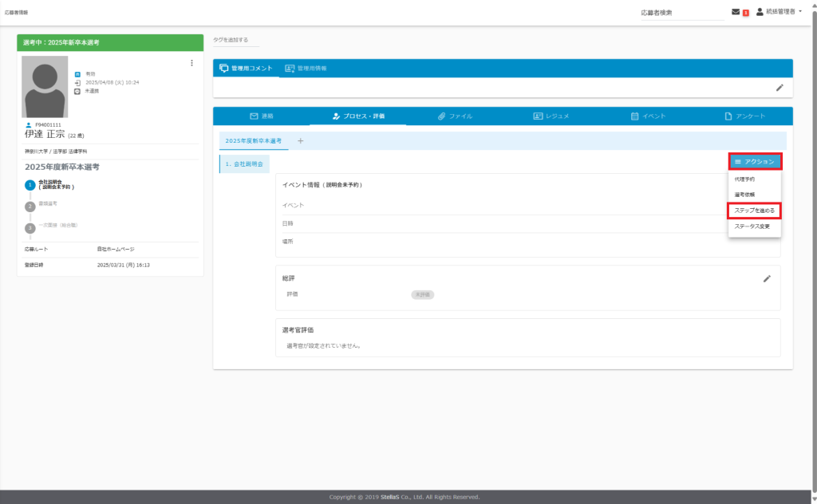Screen dimensions: 817x504
Task: Add a selection tab with plus icon
Action: pos(301,141)
